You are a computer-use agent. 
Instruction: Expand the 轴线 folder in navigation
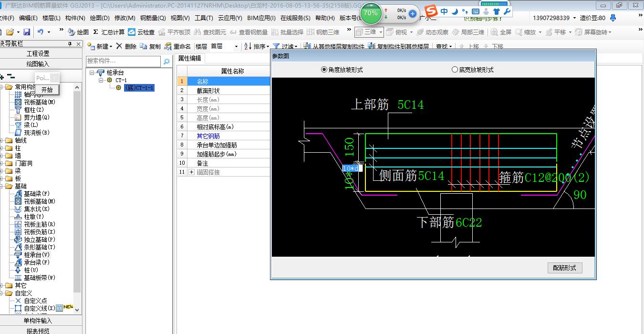pos(2,140)
